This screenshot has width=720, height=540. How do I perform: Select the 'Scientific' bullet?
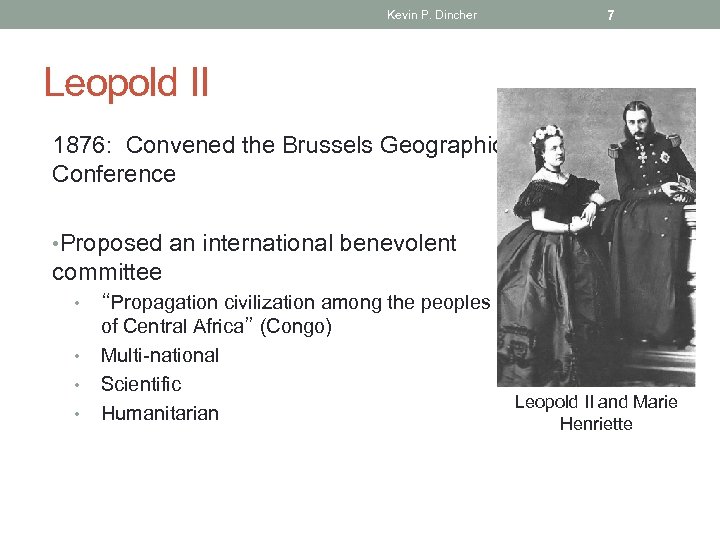[141, 384]
